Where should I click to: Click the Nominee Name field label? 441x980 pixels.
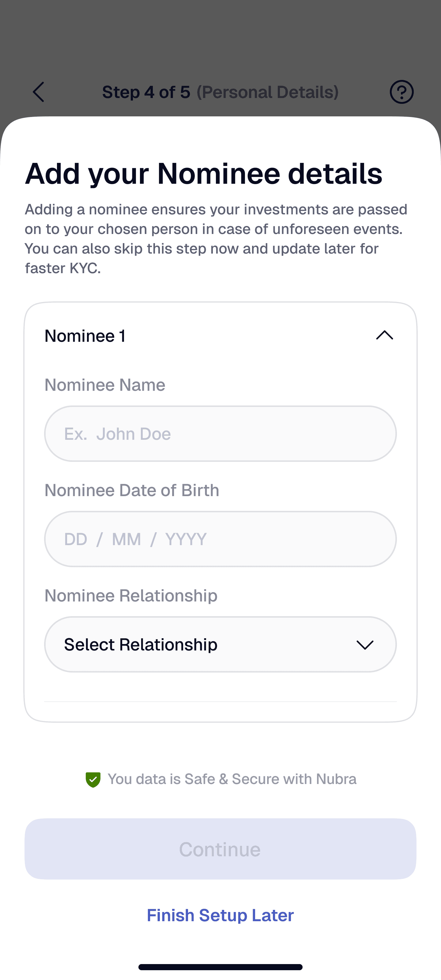point(105,385)
